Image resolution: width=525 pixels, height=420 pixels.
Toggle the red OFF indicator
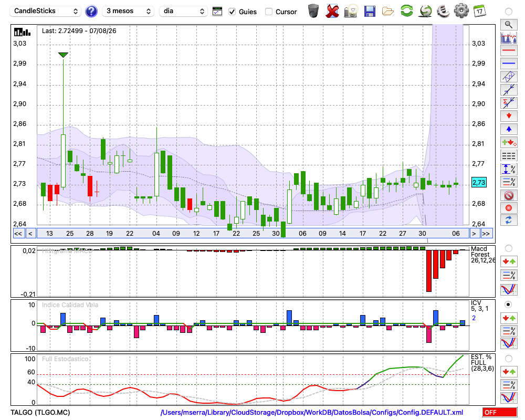click(500, 412)
